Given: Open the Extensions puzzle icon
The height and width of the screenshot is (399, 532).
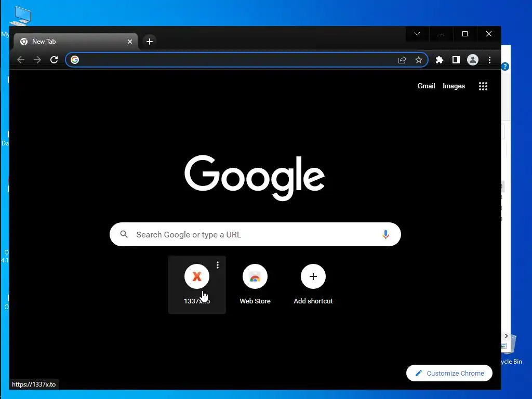Looking at the screenshot, I should [440, 60].
